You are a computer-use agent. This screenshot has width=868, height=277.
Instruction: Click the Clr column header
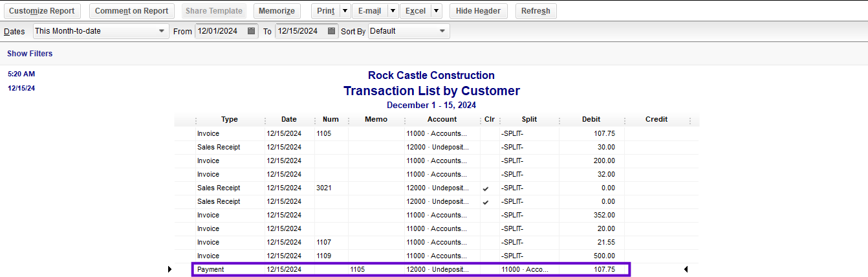(489, 120)
